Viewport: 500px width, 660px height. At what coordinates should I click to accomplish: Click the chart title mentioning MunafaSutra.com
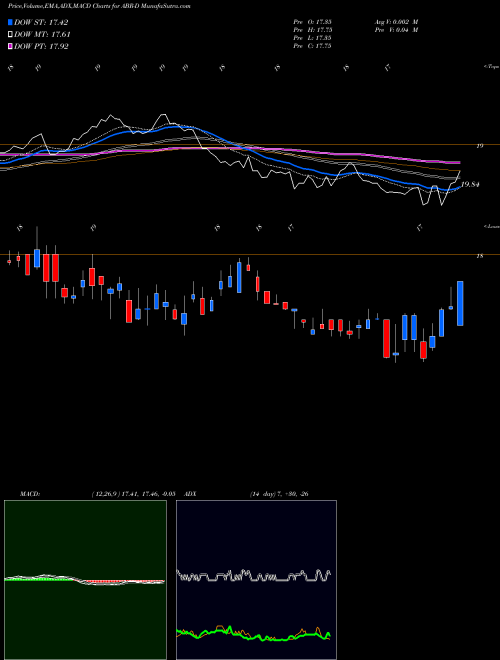pos(99,7)
